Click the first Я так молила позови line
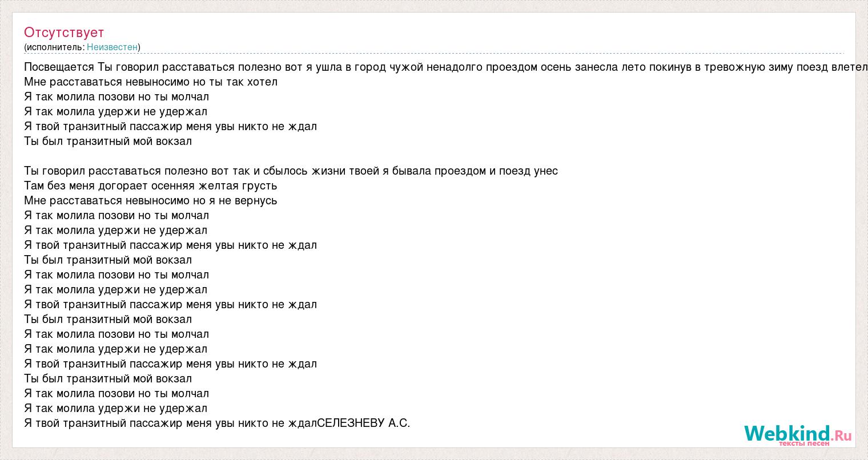The width and height of the screenshot is (868, 460). (116, 96)
